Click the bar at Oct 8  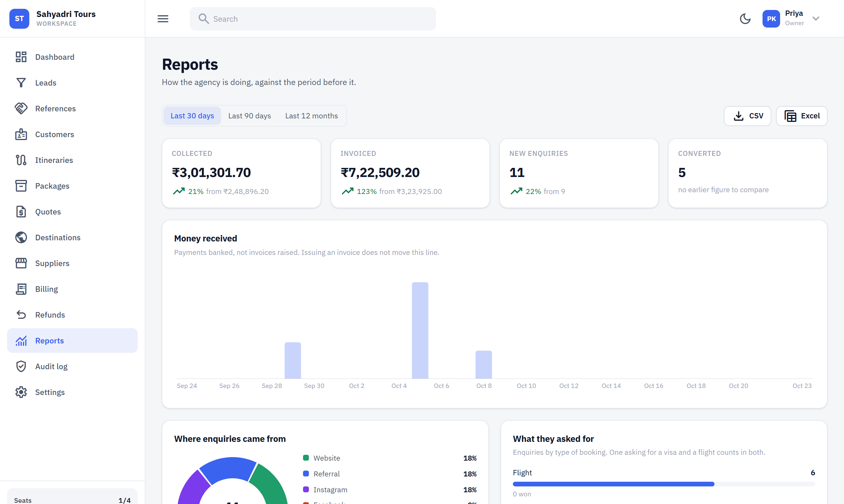point(484,365)
